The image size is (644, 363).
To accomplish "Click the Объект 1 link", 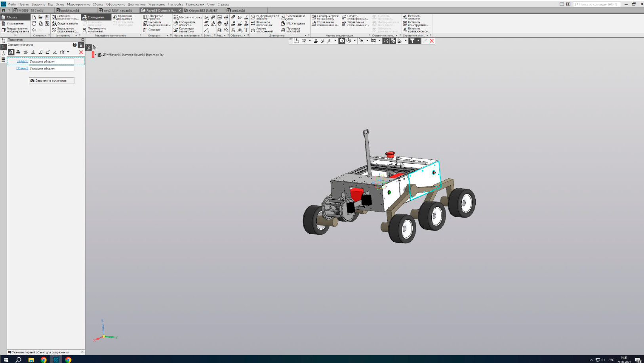I will [22, 61].
